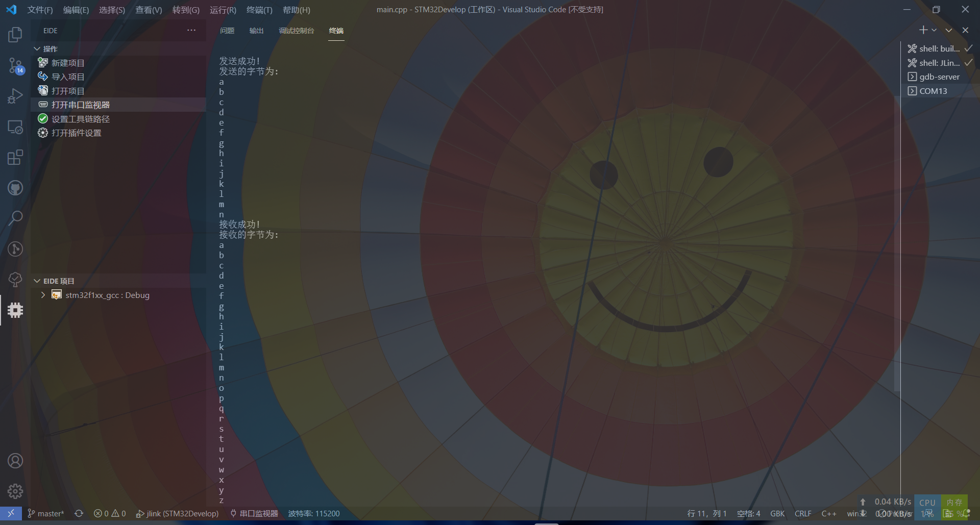Click GBK encoding selector
The width and height of the screenshot is (980, 525).
coord(777,513)
